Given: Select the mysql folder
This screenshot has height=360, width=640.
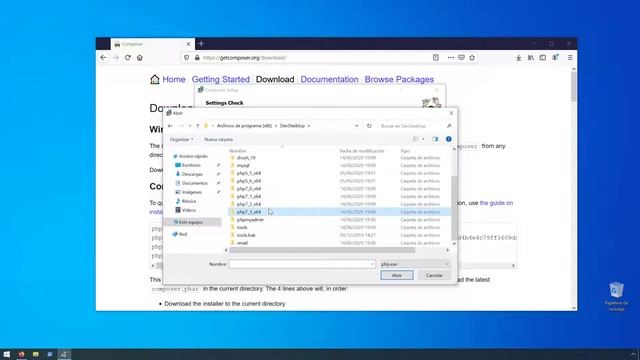Looking at the screenshot, I should click(243, 165).
